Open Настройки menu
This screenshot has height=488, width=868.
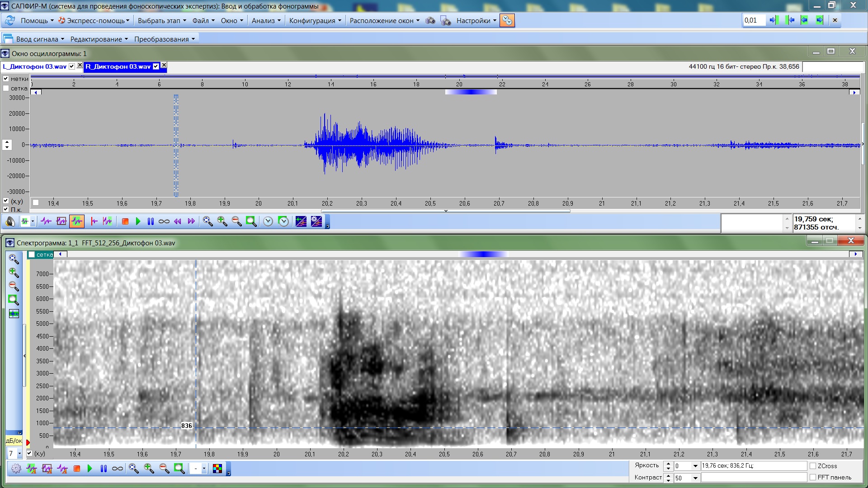[x=476, y=21]
